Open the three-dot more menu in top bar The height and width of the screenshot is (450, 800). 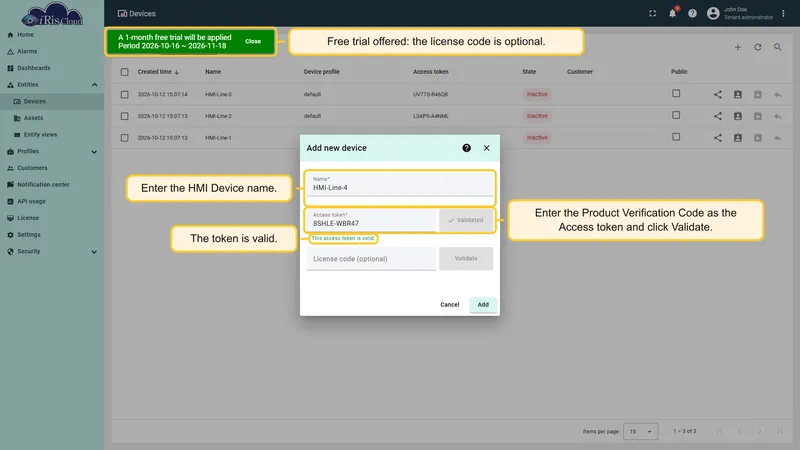point(783,14)
